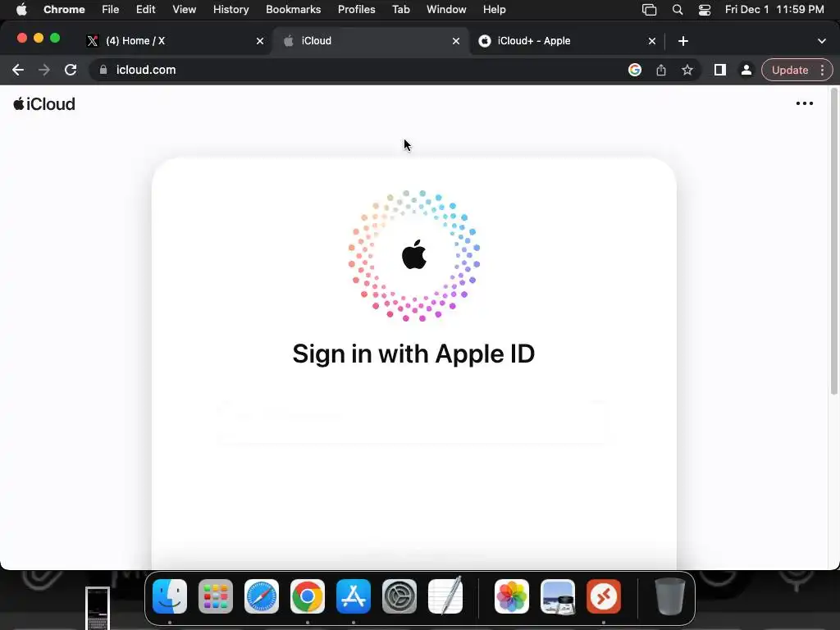
Task: Open the Trash from the Dock
Action: (670, 596)
